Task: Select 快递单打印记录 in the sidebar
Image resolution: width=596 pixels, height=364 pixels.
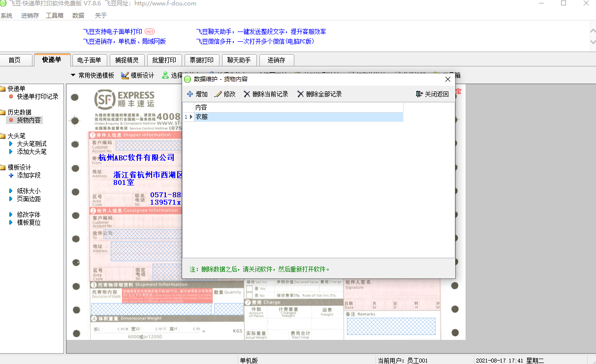Action: (37, 96)
